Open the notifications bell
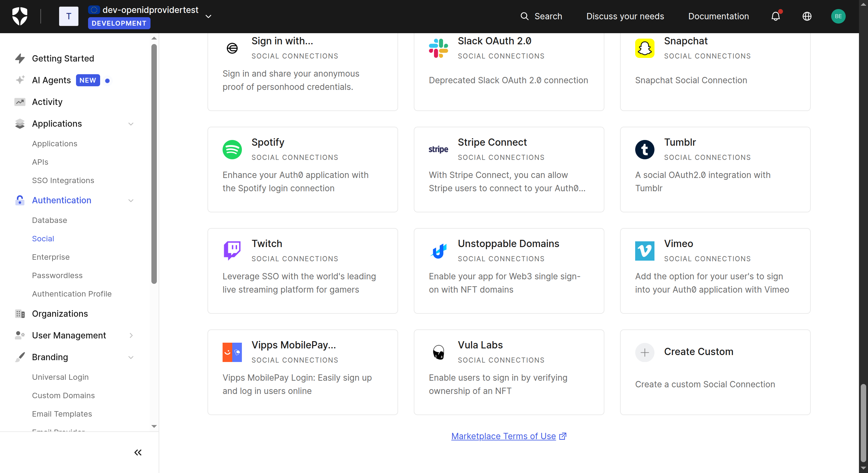868x473 pixels. (775, 16)
